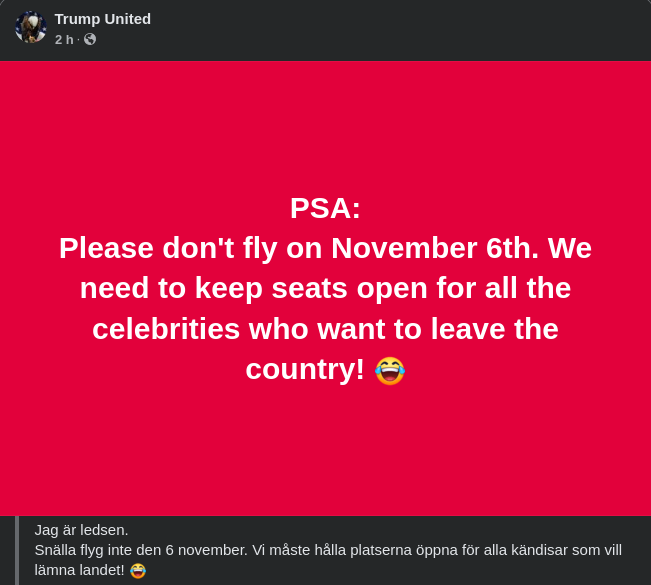The width and height of the screenshot is (651, 585).
Task: Click the "celebrities who want to leave the" line
Action: [325, 329]
